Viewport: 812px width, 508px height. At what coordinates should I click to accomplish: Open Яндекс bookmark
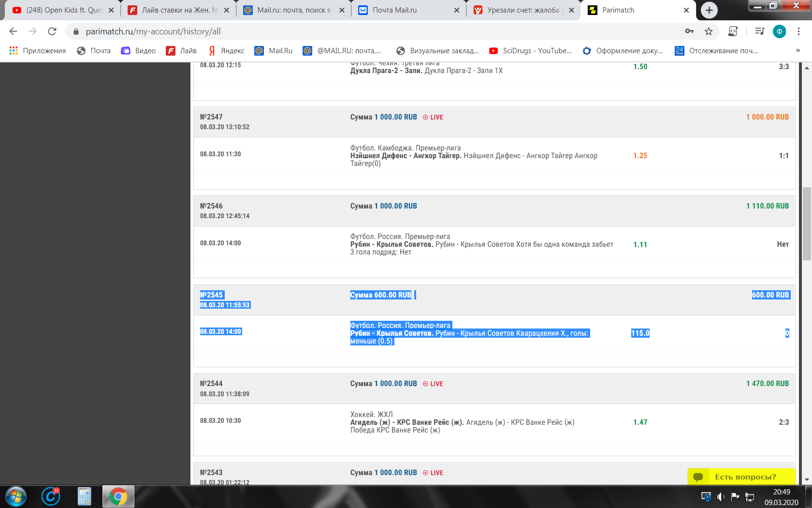tap(226, 51)
